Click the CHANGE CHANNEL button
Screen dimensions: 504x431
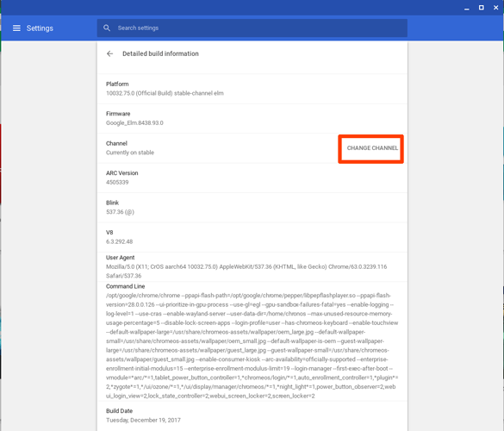click(372, 148)
